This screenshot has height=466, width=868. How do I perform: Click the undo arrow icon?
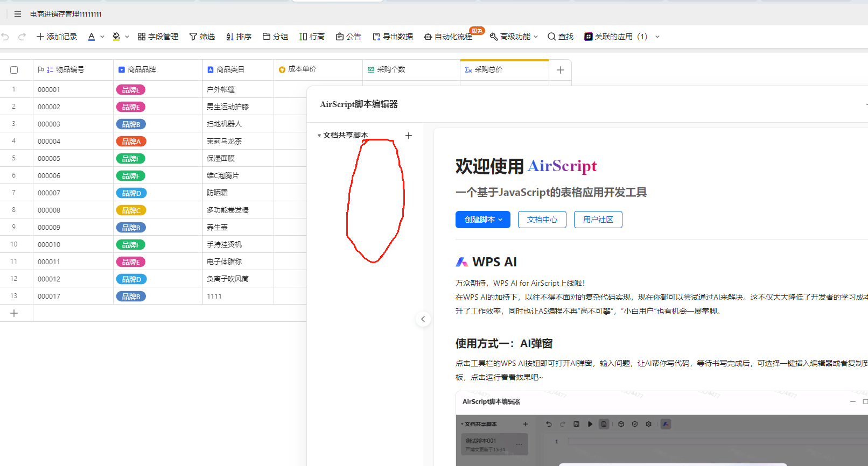click(5, 37)
